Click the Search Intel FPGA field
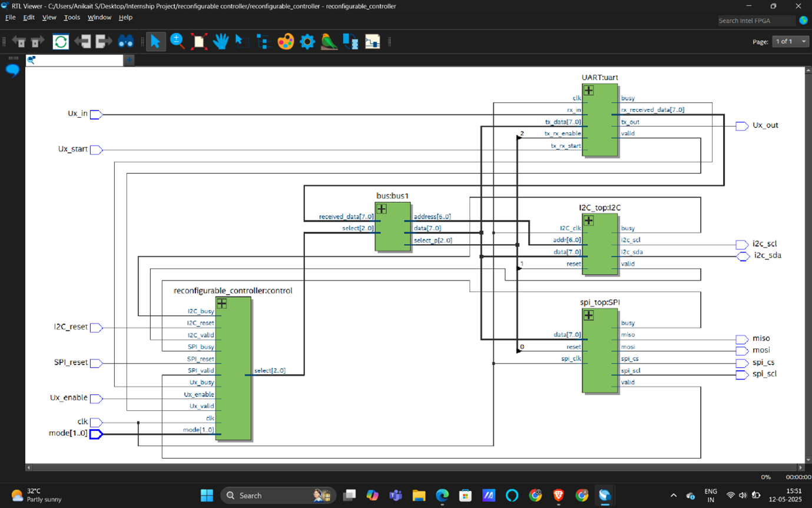Viewport: 812px width, 508px height. [756, 21]
